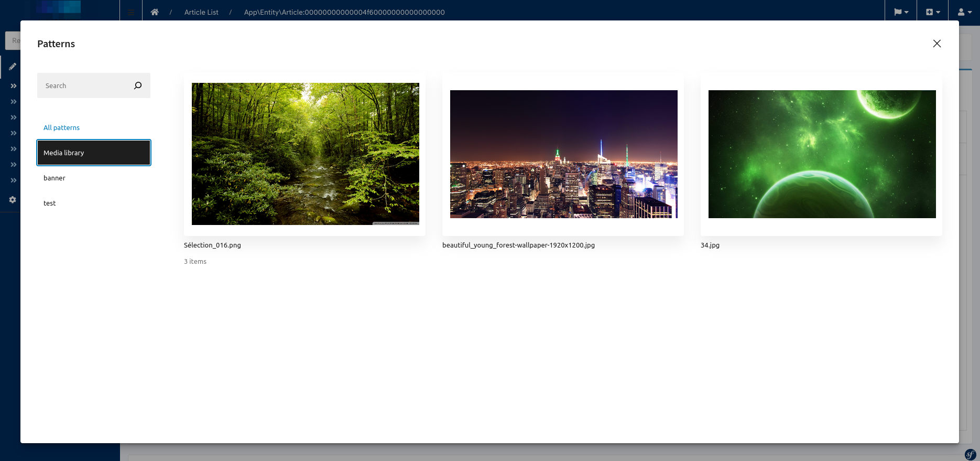Open the Media library category
The image size is (980, 461).
point(94,153)
